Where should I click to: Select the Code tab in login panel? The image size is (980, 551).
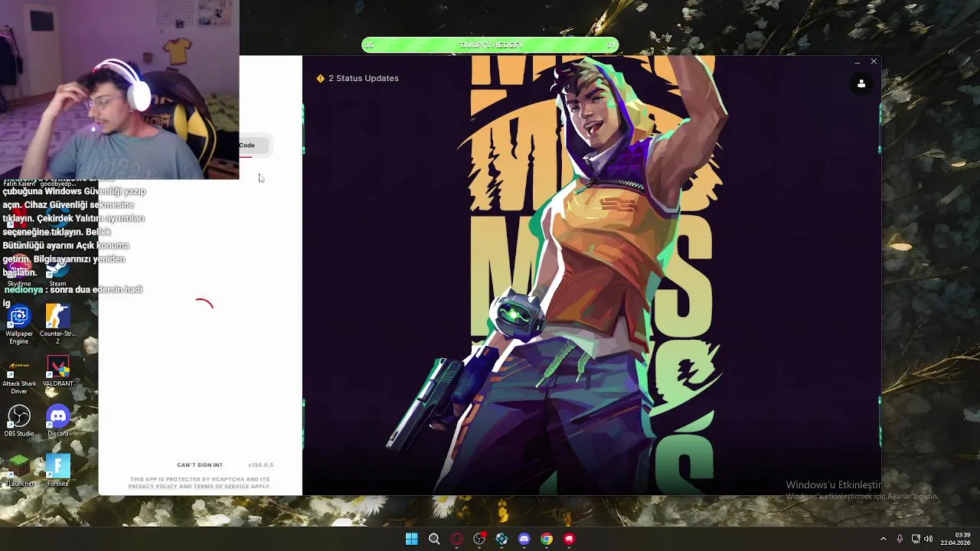click(253, 145)
